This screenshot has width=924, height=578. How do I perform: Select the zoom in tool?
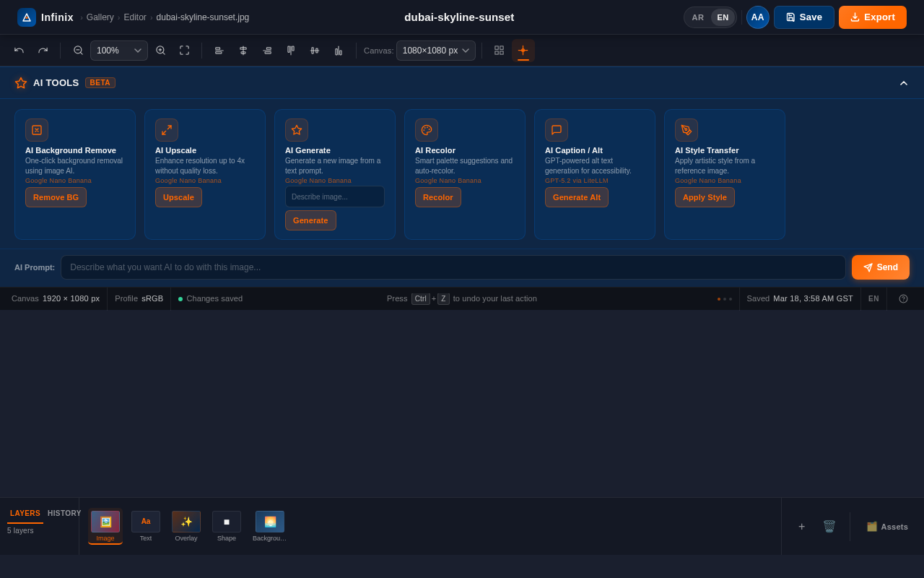click(160, 50)
